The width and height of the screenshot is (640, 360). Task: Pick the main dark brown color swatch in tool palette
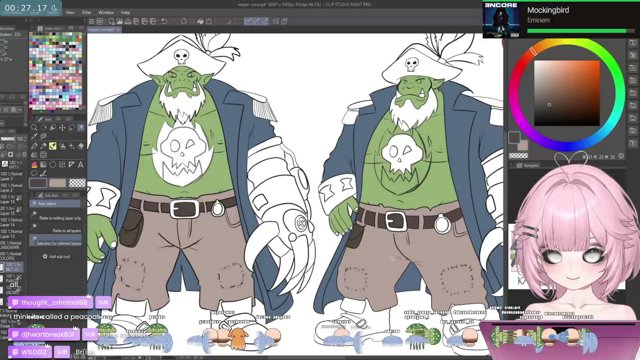point(38,183)
